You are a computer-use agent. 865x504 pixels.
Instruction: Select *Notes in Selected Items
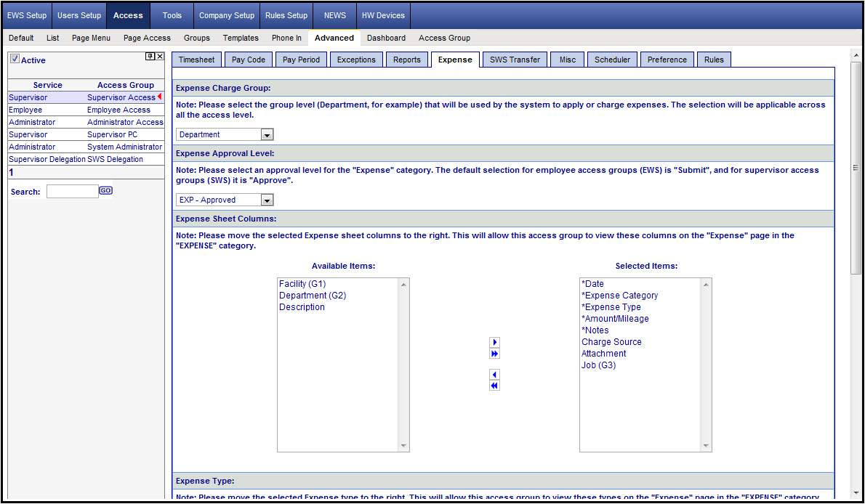pyautogui.click(x=595, y=330)
